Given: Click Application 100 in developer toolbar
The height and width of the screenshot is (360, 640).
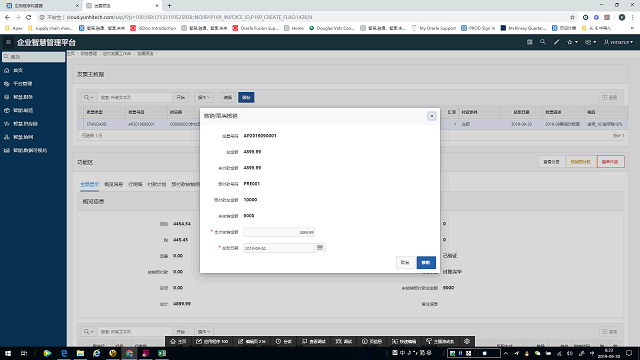Looking at the screenshot, I should coord(212,341).
